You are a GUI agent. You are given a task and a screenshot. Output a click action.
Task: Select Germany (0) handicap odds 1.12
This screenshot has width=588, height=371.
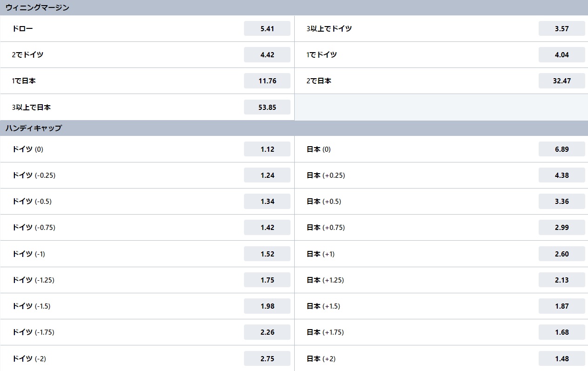click(267, 149)
